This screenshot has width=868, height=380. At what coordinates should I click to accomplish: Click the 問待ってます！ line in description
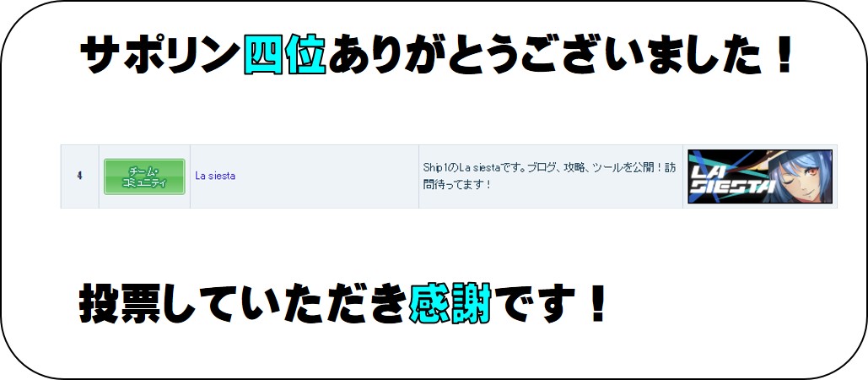click(x=457, y=184)
